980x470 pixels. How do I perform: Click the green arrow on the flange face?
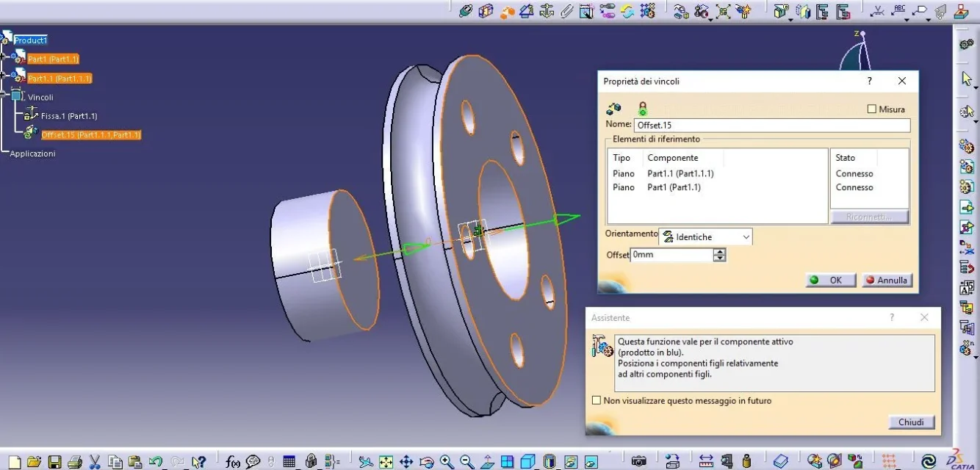(566, 217)
